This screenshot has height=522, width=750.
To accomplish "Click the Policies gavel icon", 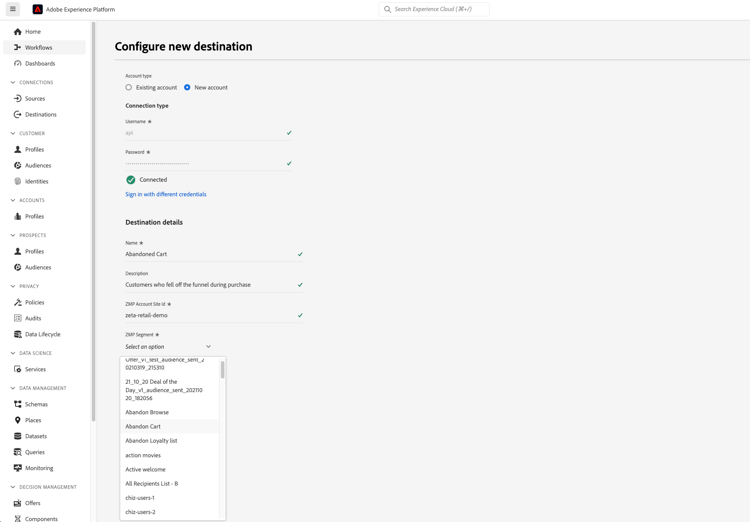I will (x=18, y=302).
